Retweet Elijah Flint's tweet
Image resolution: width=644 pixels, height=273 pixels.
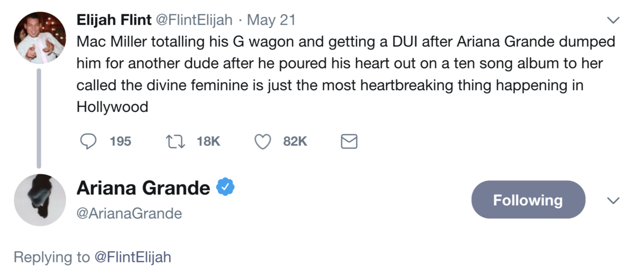point(174,142)
